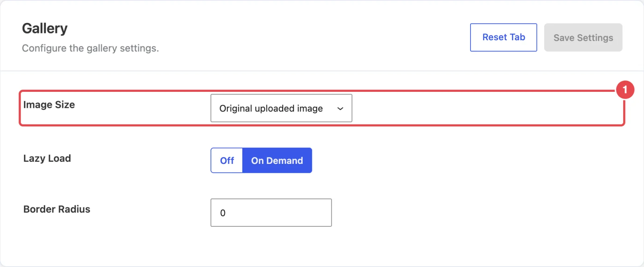Click the Lazy Load label

click(x=47, y=158)
